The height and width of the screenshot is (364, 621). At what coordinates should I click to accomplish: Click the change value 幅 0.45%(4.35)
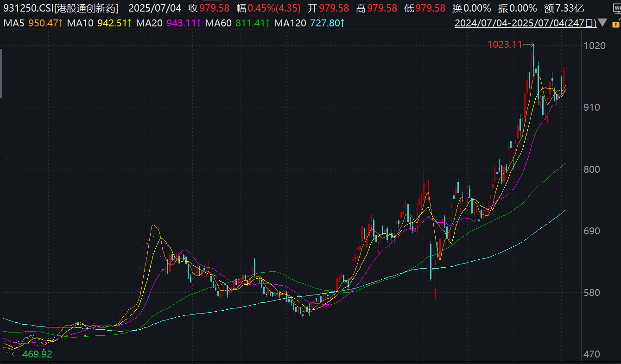coord(268,8)
